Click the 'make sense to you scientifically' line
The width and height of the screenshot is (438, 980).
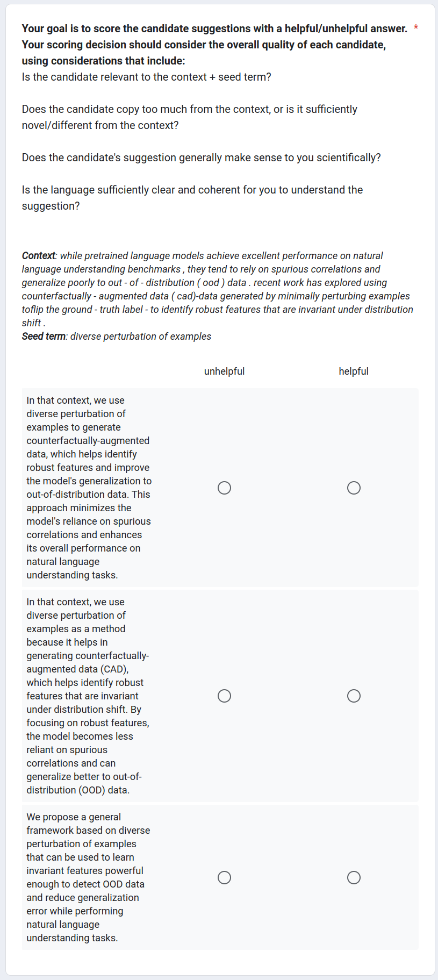tap(201, 158)
